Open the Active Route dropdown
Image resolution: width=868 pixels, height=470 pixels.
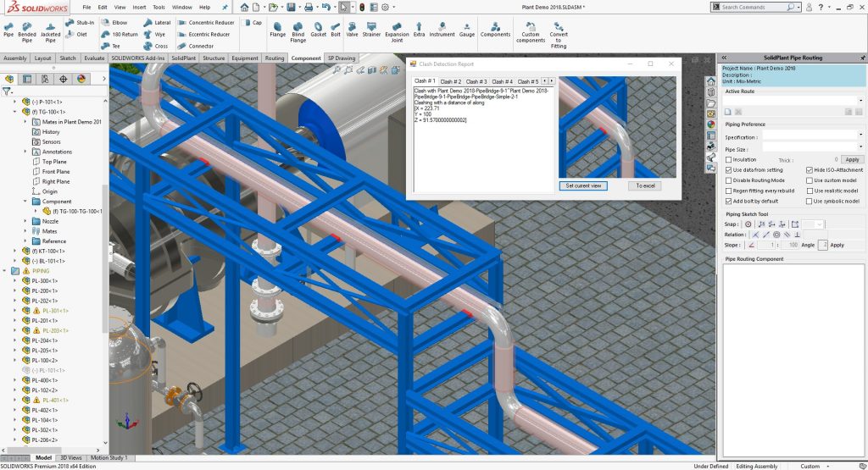click(x=860, y=101)
